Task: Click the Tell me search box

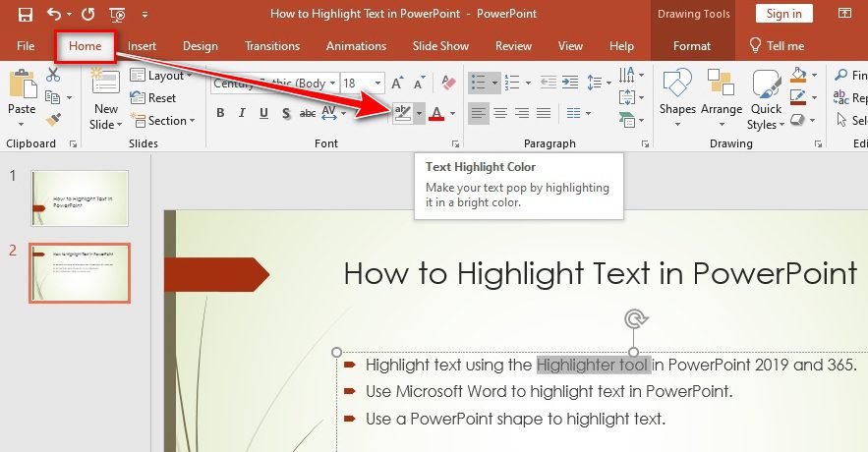Action: [777, 46]
